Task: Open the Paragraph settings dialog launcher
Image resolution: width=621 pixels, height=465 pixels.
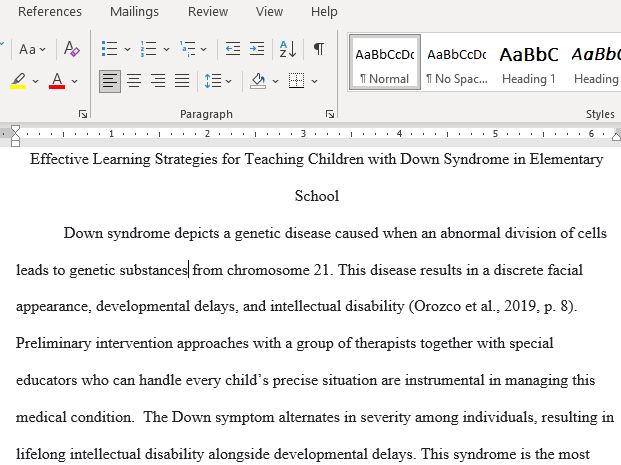Action: (330, 114)
